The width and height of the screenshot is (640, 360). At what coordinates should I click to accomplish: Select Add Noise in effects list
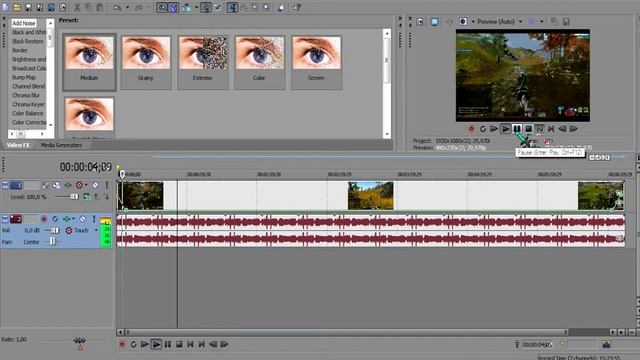point(24,23)
